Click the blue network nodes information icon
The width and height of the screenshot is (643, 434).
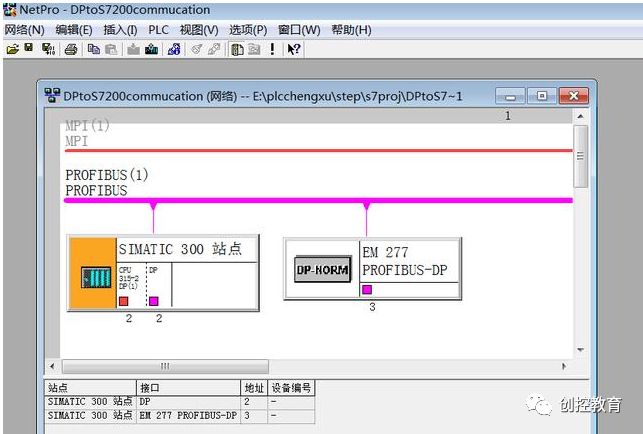pyautogui.click(x=174, y=50)
